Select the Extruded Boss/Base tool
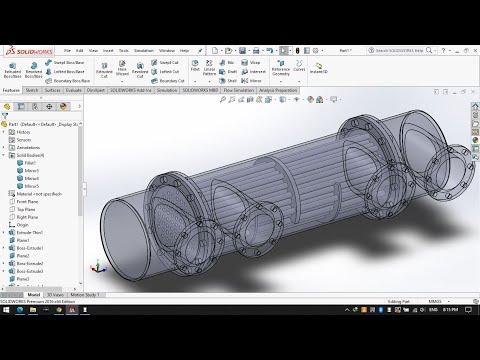The width and height of the screenshot is (480, 360). (12, 70)
